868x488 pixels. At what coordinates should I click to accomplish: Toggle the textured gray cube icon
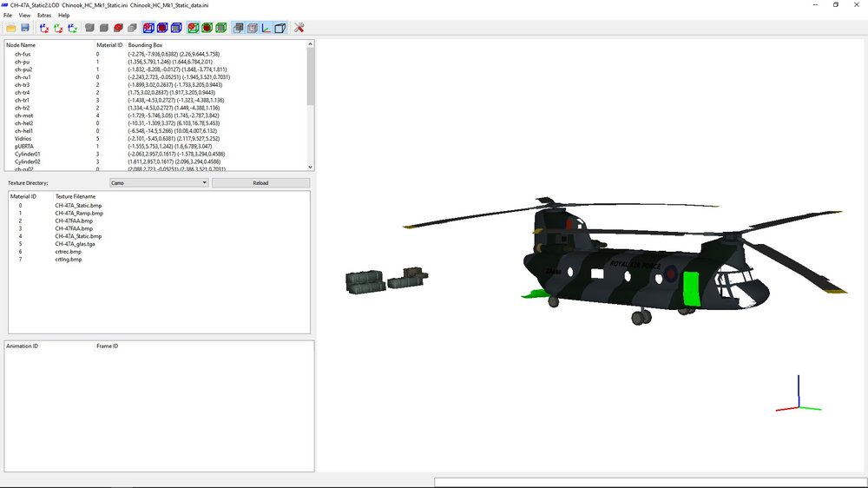(x=252, y=28)
